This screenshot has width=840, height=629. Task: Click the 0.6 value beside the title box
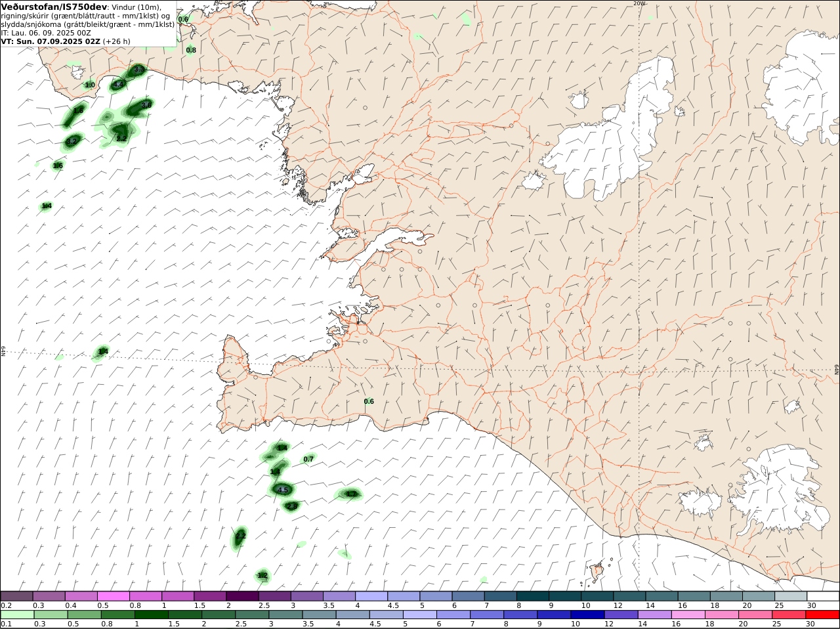click(x=183, y=19)
